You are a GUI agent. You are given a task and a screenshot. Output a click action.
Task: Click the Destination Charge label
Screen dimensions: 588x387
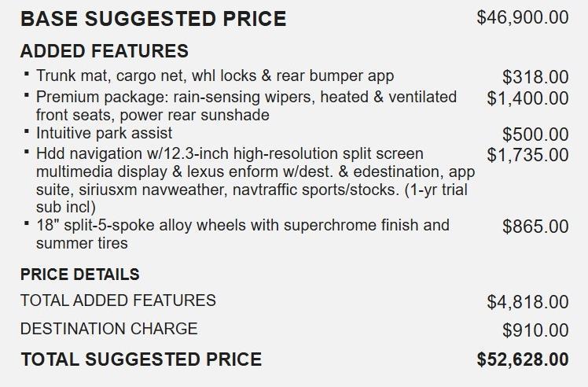click(108, 329)
